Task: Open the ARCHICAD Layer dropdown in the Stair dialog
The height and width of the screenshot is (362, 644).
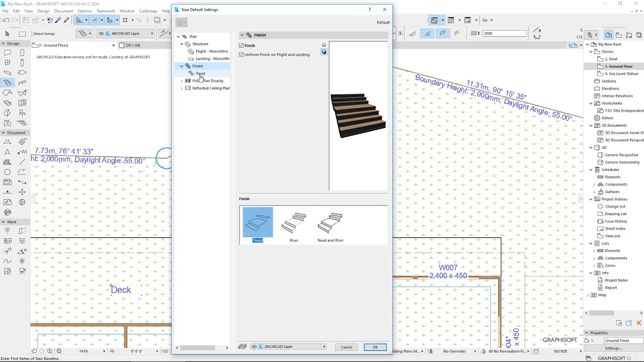Action: [289, 346]
